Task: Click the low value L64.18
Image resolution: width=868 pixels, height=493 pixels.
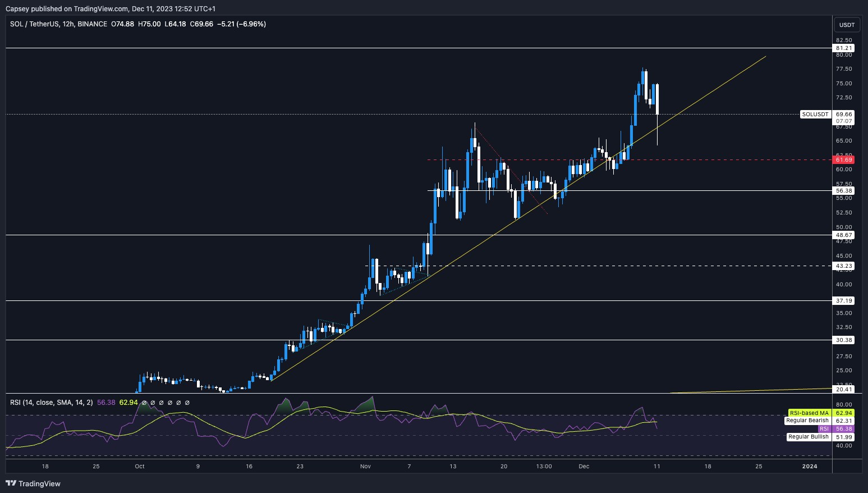Action: pos(175,24)
